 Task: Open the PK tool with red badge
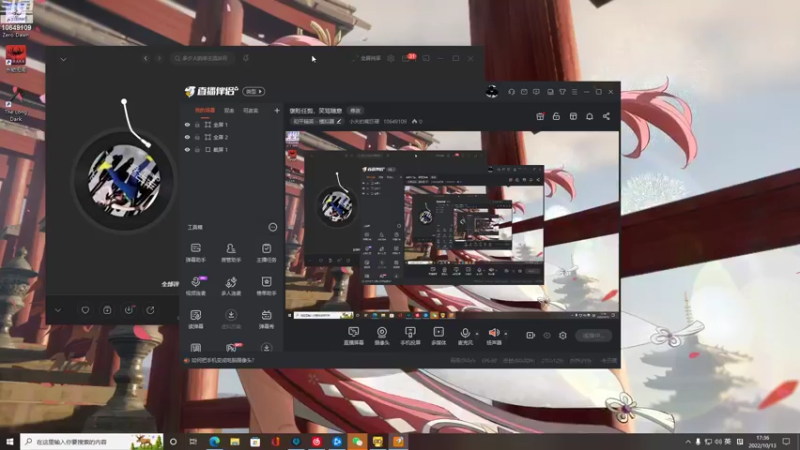coord(232,348)
